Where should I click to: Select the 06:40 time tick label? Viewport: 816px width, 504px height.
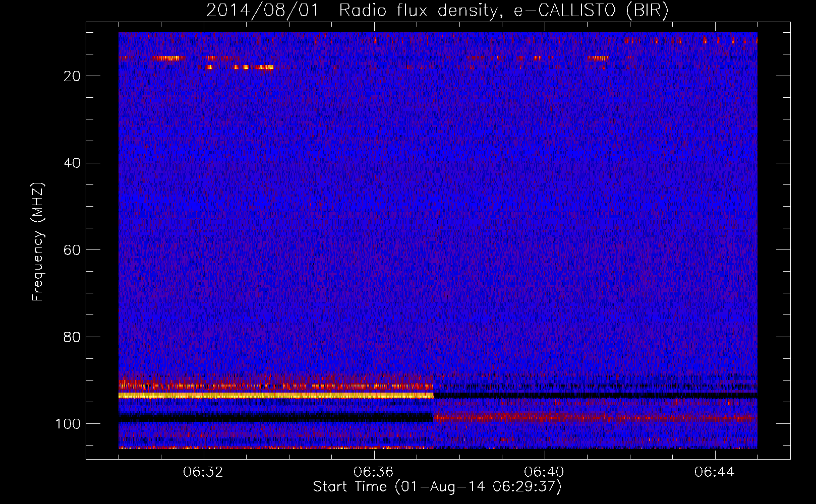pyautogui.click(x=544, y=472)
